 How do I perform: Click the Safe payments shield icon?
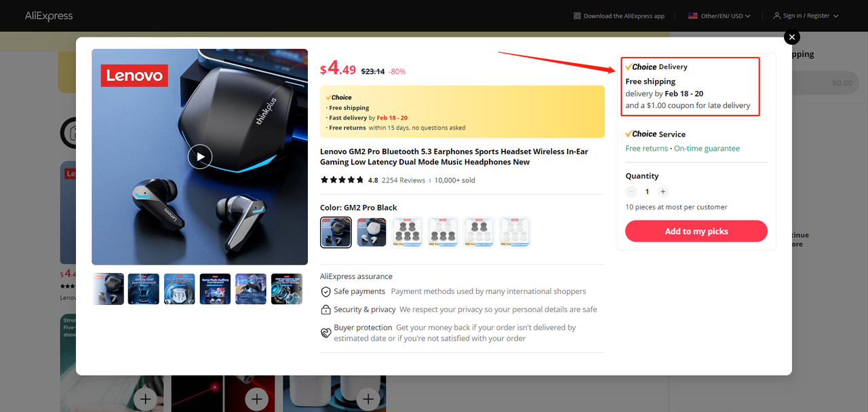325,292
